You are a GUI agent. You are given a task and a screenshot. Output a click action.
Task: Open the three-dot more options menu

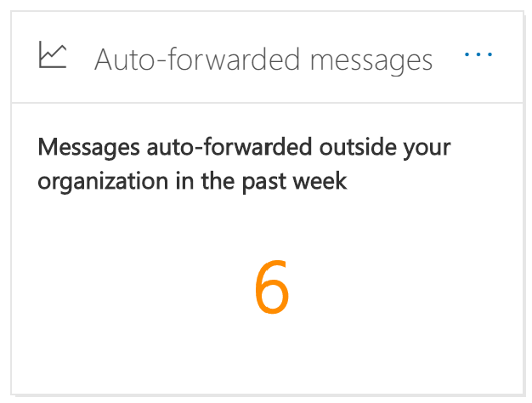coord(478,54)
